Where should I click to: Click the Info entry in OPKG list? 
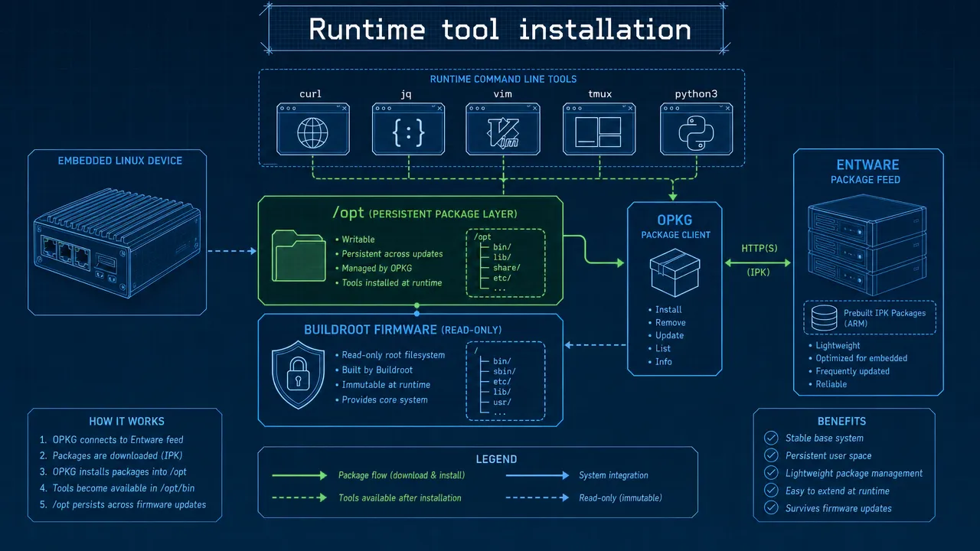click(664, 361)
